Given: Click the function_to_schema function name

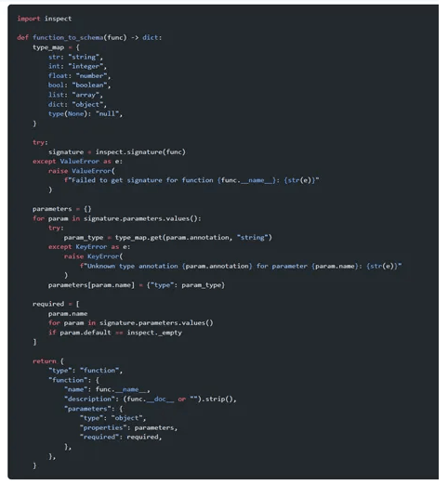Looking at the screenshot, I should 68,37.
